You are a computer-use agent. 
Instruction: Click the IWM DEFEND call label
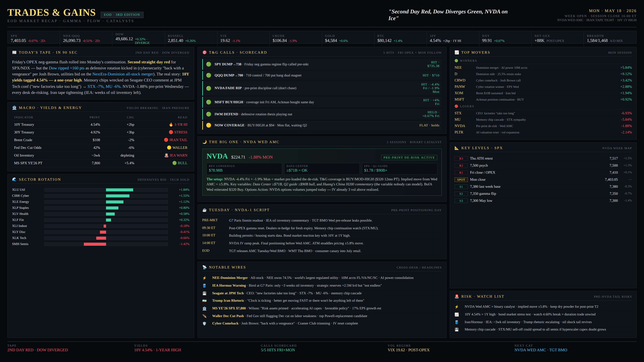point(226,114)
